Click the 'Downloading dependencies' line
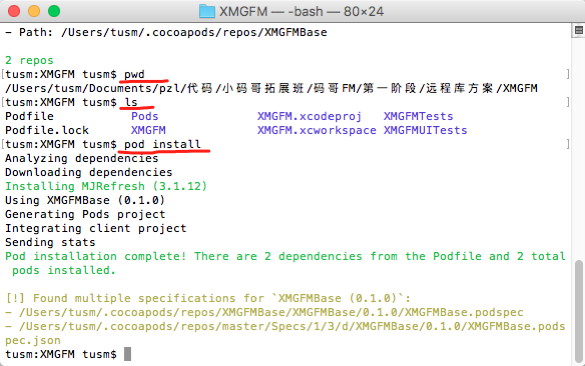The image size is (585, 366). (x=89, y=172)
